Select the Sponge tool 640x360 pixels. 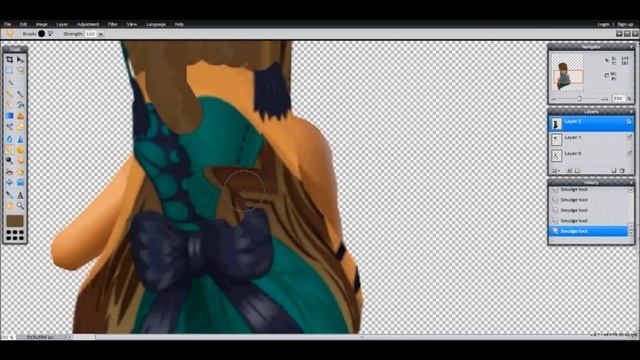pyautogui.click(x=20, y=150)
